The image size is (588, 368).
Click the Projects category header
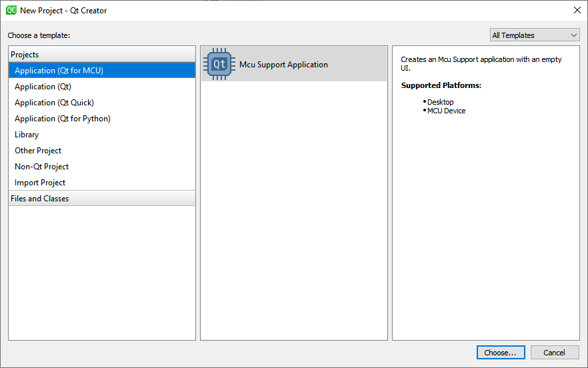[25, 55]
